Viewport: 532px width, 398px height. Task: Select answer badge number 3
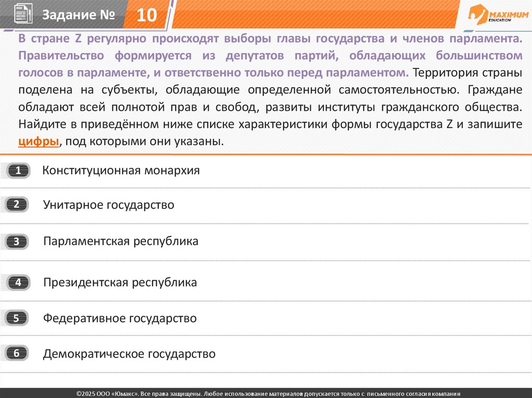pyautogui.click(x=17, y=241)
